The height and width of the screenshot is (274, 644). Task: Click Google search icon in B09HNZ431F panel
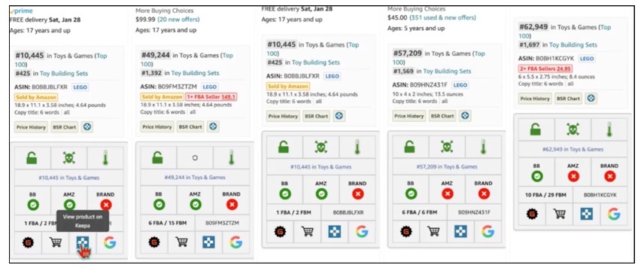click(x=488, y=231)
